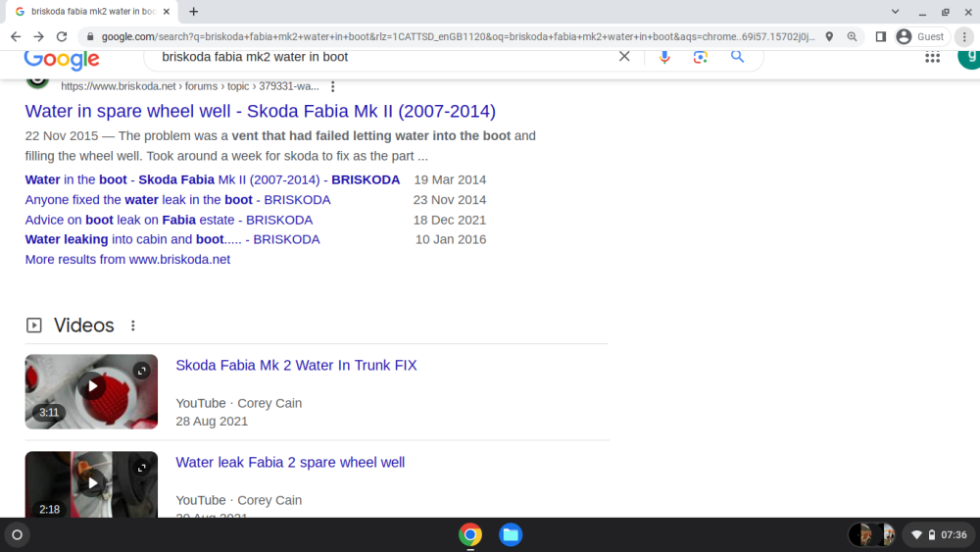Click the 'briskoda.net › forums › topic' breadcrumb

[x=190, y=86]
